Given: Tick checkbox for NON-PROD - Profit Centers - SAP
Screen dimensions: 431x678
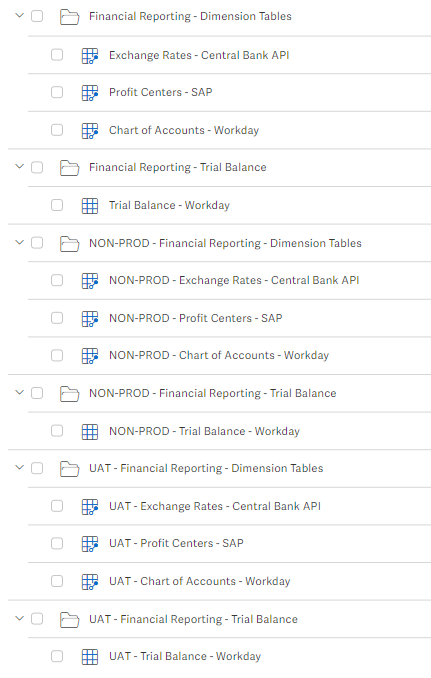Looking at the screenshot, I should (57, 318).
